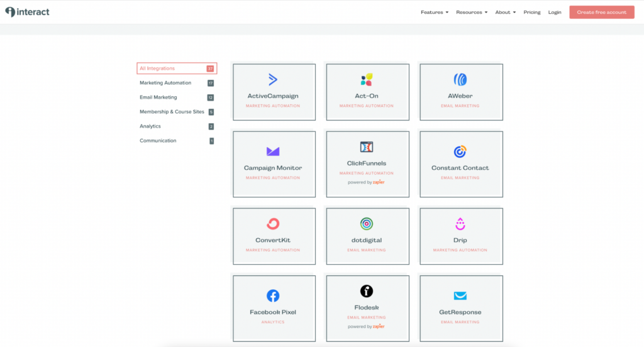Click the ConvertKit red swirl icon
644x347 pixels.
pos(273,224)
